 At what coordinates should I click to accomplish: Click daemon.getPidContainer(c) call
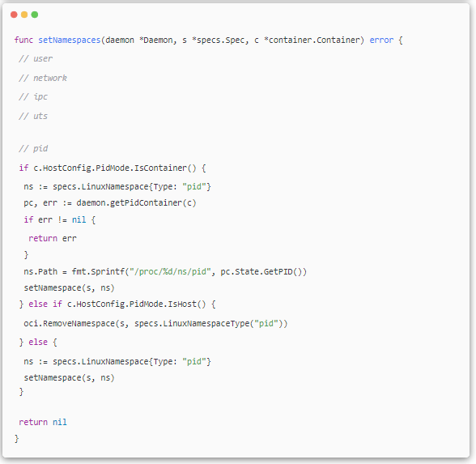click(136, 202)
